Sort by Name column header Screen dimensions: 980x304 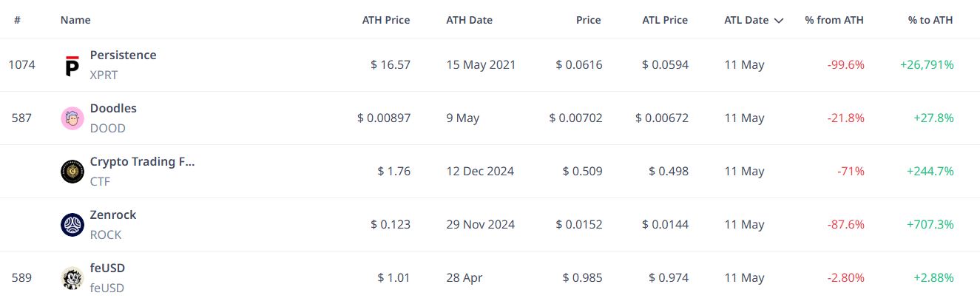click(x=75, y=21)
